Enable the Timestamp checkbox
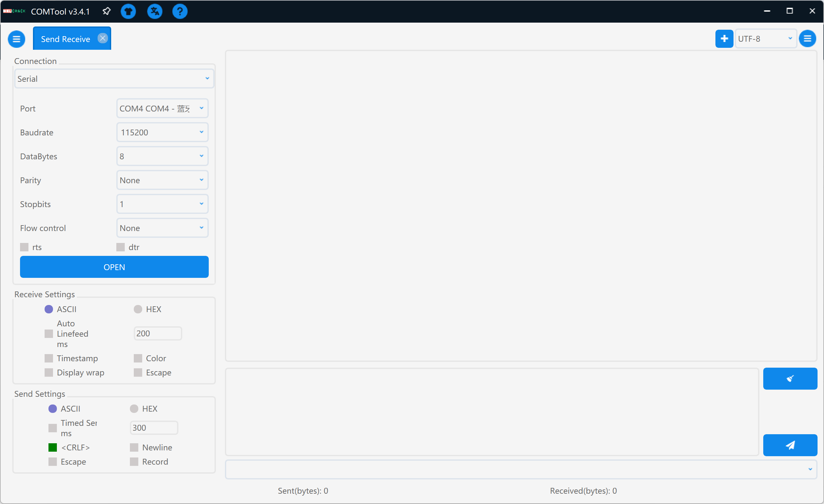 [x=49, y=358]
